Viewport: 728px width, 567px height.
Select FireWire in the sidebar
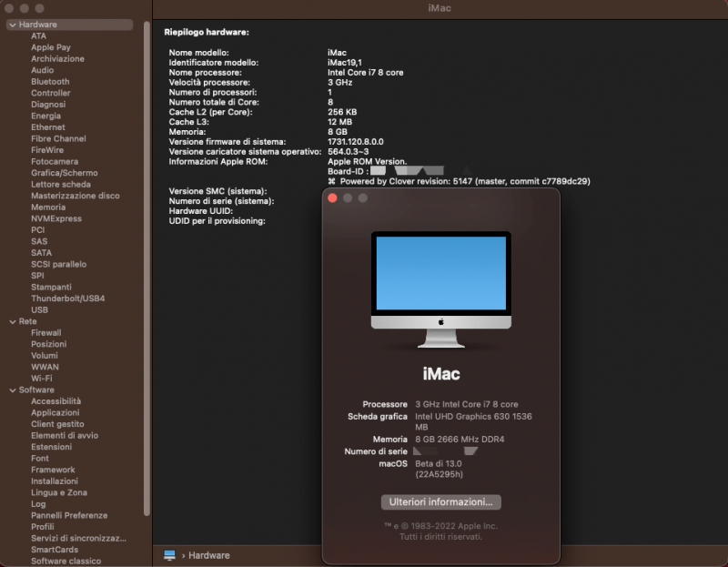pyautogui.click(x=47, y=150)
